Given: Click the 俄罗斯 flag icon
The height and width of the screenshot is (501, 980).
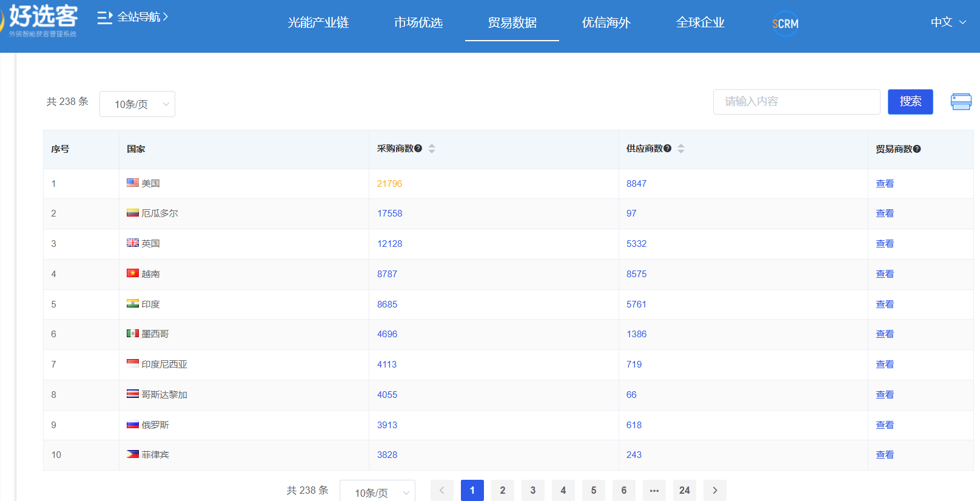Looking at the screenshot, I should tap(133, 424).
